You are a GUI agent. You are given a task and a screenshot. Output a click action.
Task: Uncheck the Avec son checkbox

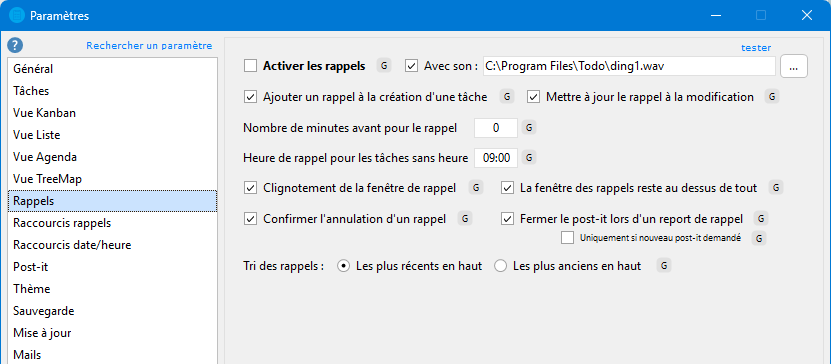tap(411, 66)
